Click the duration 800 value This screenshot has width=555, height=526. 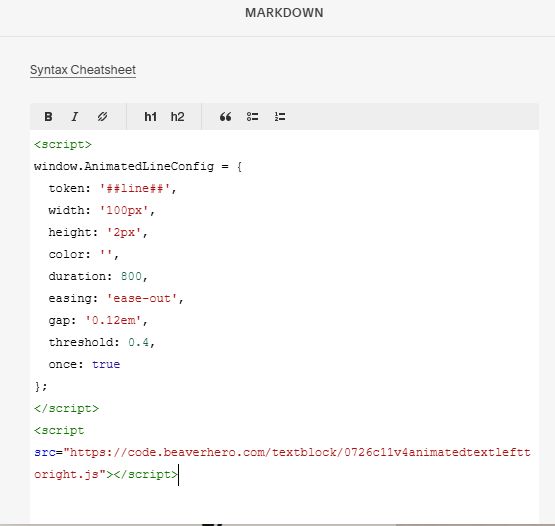click(131, 276)
